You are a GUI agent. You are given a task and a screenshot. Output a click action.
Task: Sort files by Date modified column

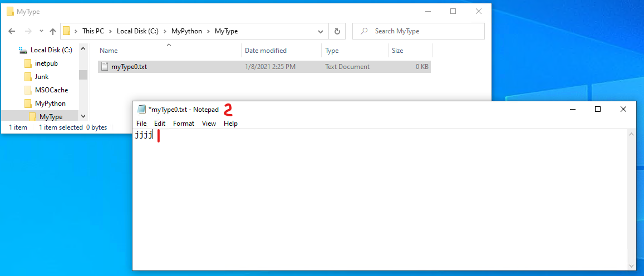pyautogui.click(x=266, y=51)
